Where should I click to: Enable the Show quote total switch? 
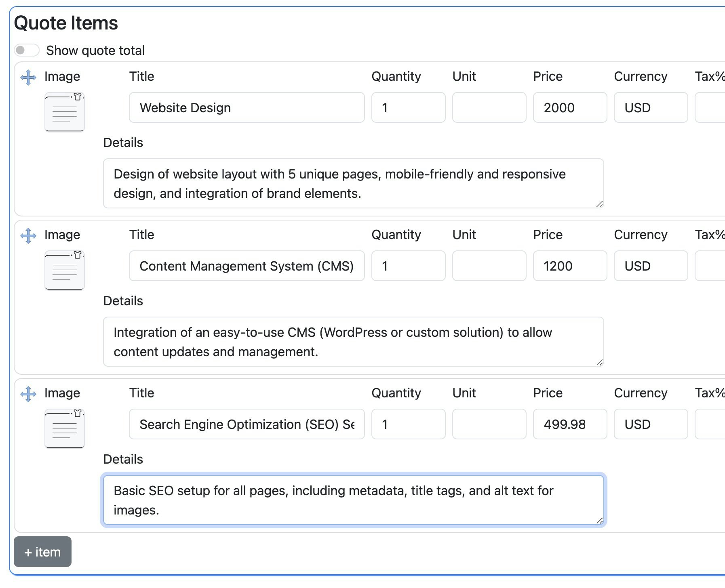(27, 50)
